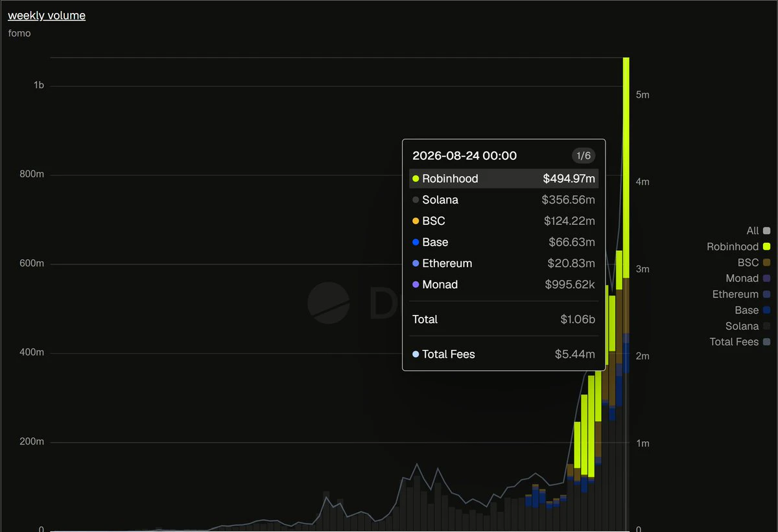The image size is (778, 532).
Task: Click the 200m left axis label
Action: tap(30, 442)
